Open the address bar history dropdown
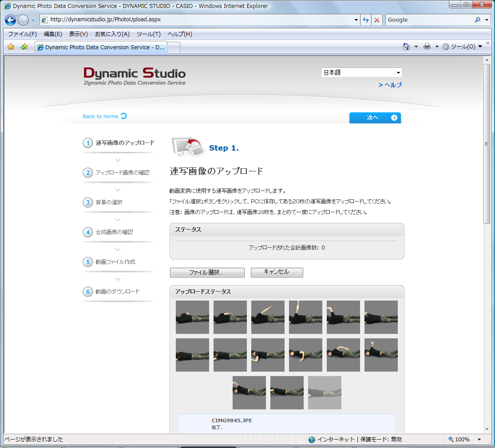This screenshot has width=495, height=448. (x=356, y=20)
